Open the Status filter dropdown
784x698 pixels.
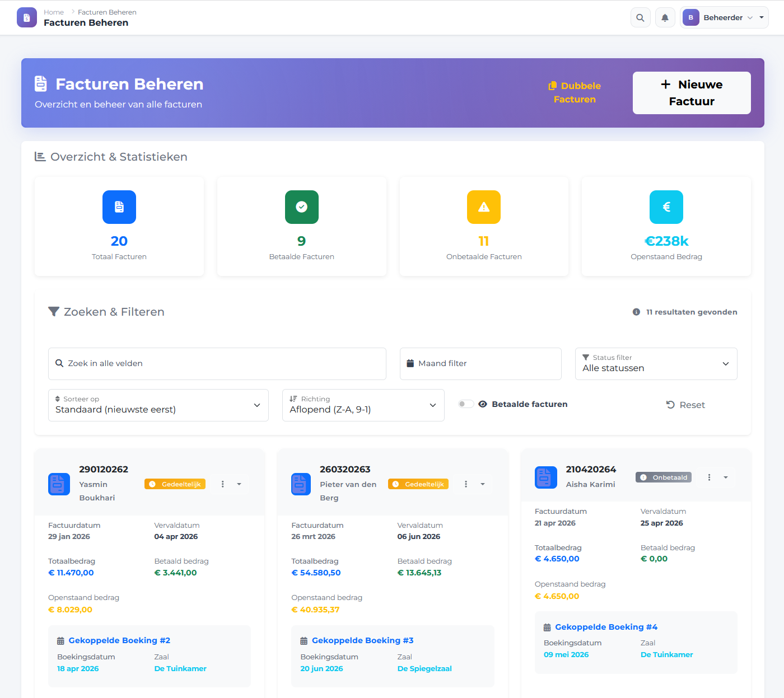tap(656, 364)
